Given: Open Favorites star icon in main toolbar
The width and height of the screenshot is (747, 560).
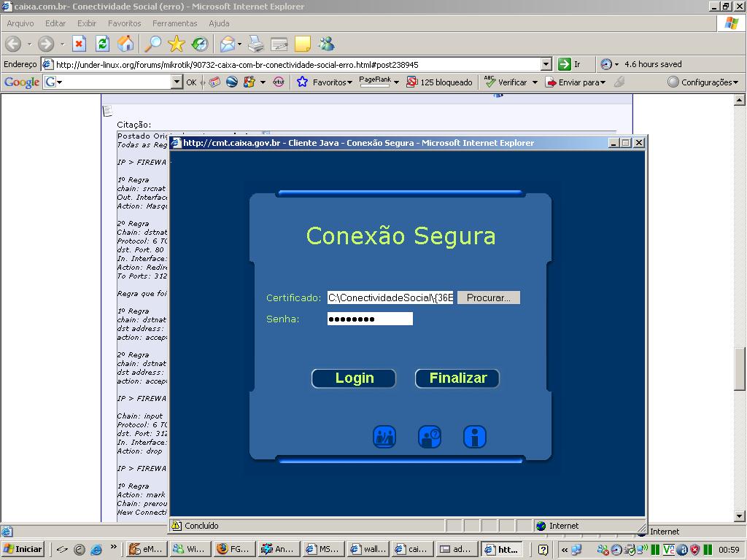Looking at the screenshot, I should click(177, 44).
